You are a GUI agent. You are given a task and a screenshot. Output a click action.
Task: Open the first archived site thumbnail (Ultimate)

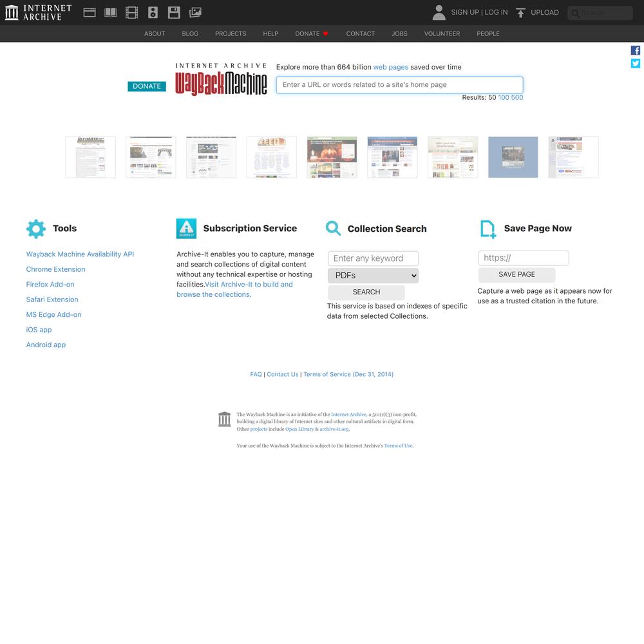90,157
